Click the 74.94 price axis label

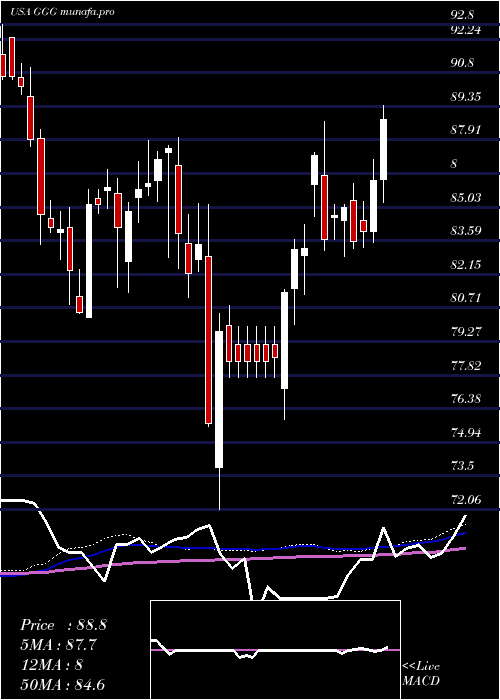[466, 433]
